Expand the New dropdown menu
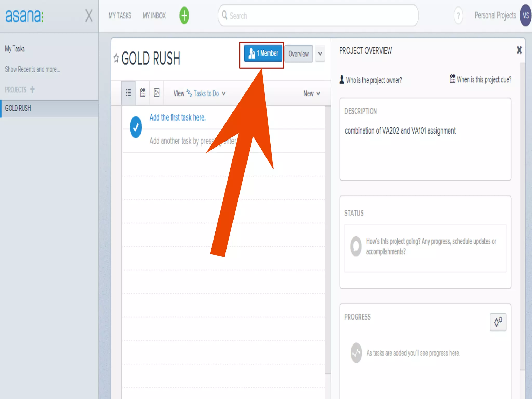Image resolution: width=532 pixels, height=399 pixels. pyautogui.click(x=311, y=93)
